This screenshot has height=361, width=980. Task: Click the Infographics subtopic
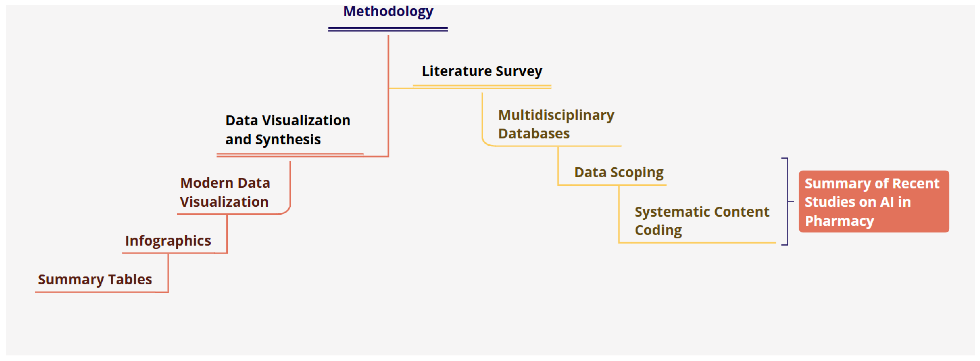pos(168,240)
